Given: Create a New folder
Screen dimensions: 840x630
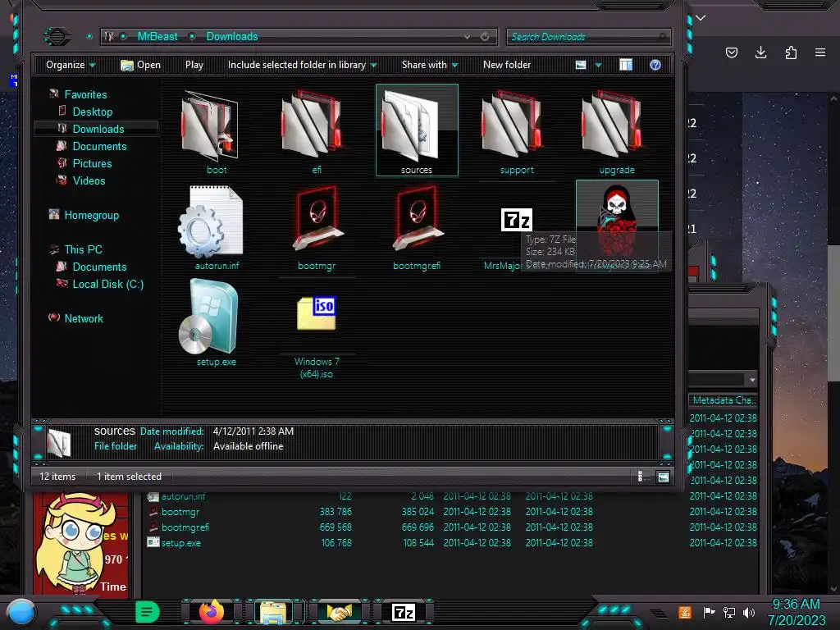Looking at the screenshot, I should tap(507, 65).
